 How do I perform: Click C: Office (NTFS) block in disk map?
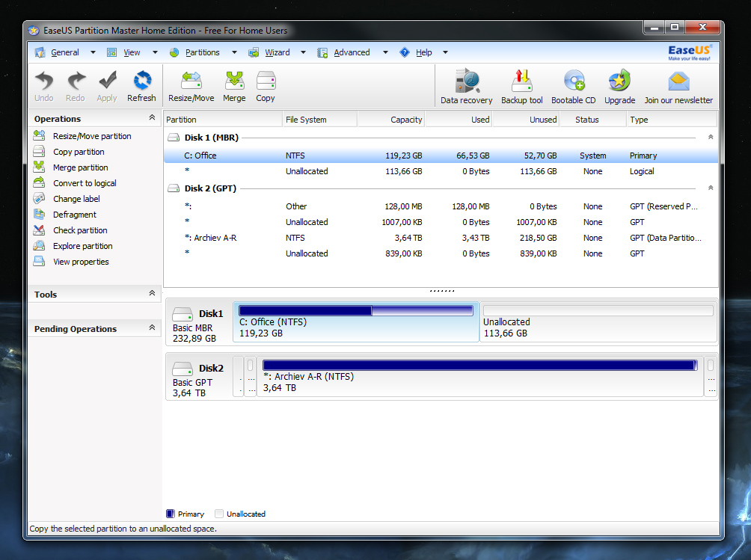(356, 321)
